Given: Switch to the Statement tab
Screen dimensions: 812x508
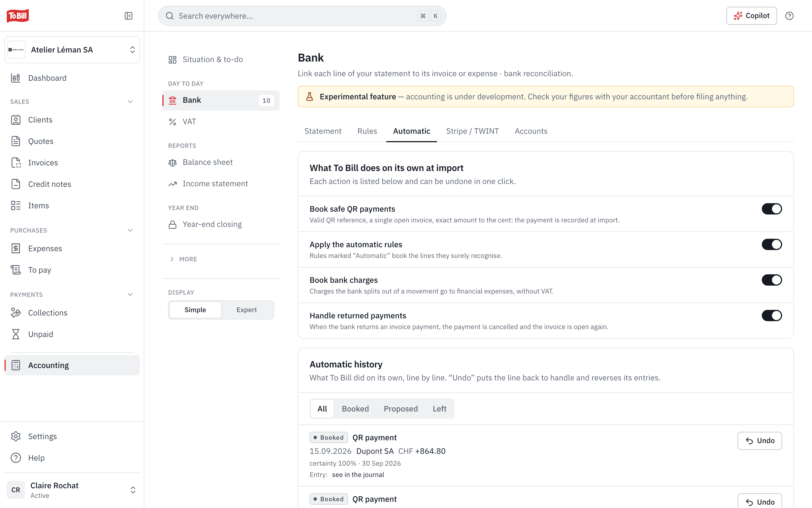Looking at the screenshot, I should pos(323,131).
